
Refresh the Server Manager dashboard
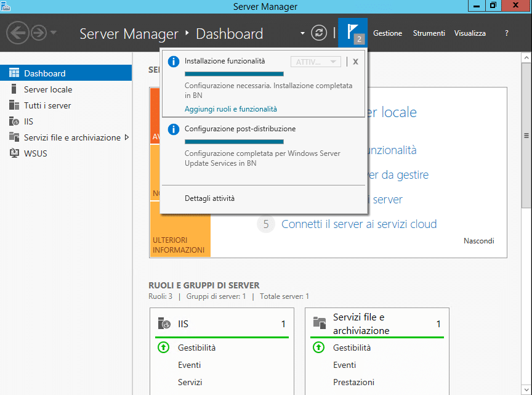[x=319, y=33]
